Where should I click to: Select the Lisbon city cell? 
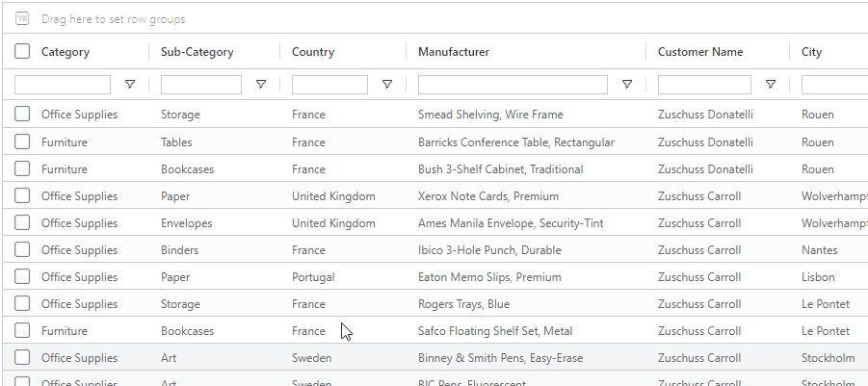coord(818,277)
